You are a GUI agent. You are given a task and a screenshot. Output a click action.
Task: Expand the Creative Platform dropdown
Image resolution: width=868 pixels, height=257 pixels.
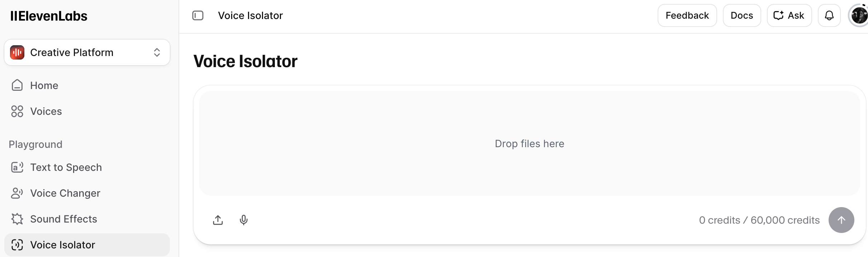coord(87,52)
